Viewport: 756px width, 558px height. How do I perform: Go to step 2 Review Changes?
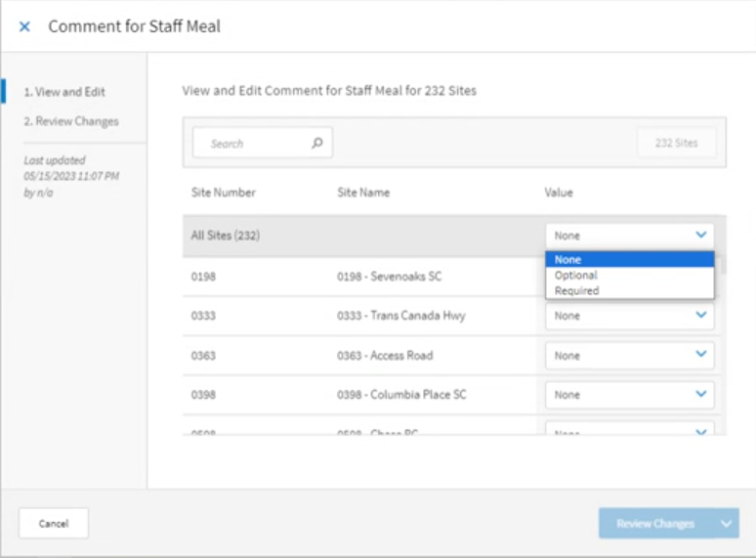[71, 121]
